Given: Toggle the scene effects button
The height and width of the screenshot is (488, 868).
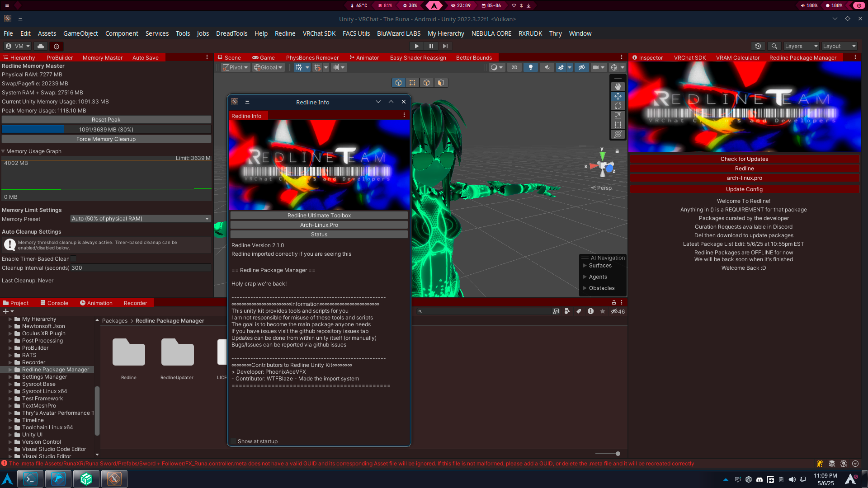Looking at the screenshot, I should [x=561, y=67].
